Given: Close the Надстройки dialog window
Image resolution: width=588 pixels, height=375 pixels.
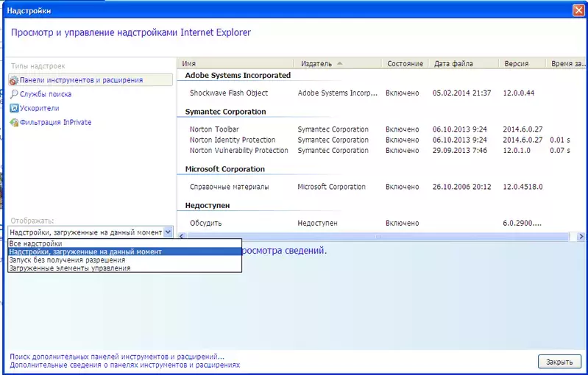Looking at the screenshot, I should (578, 10).
